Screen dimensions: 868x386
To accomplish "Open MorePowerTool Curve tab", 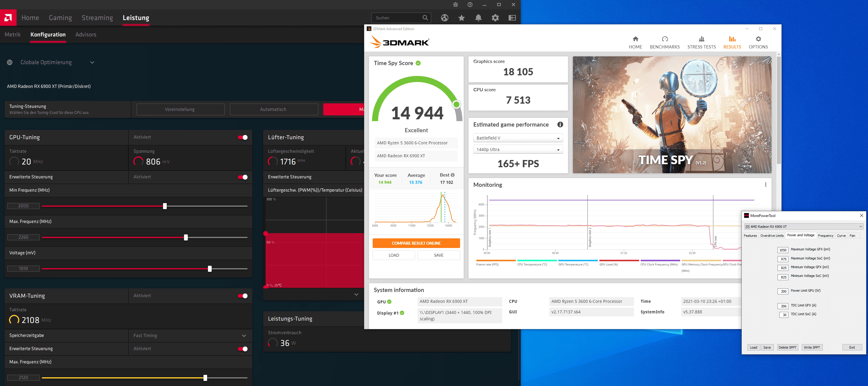I will click(841, 235).
